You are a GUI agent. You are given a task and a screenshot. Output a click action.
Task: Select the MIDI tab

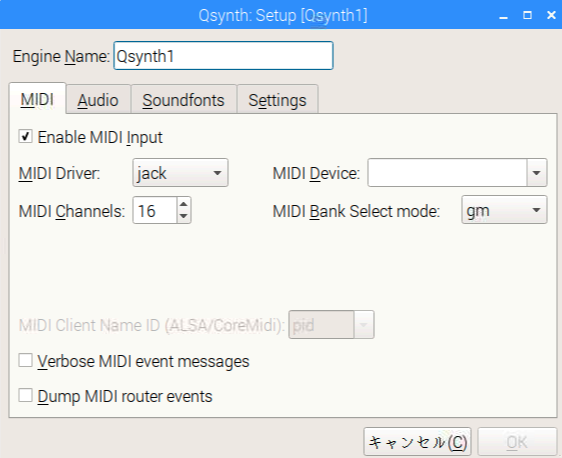tap(37, 99)
